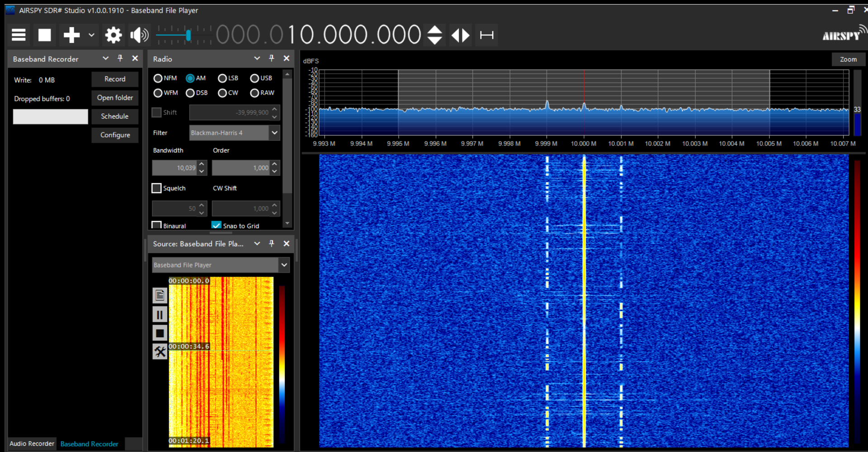Open settings via the gear icon
The image size is (868, 452).
tap(113, 35)
